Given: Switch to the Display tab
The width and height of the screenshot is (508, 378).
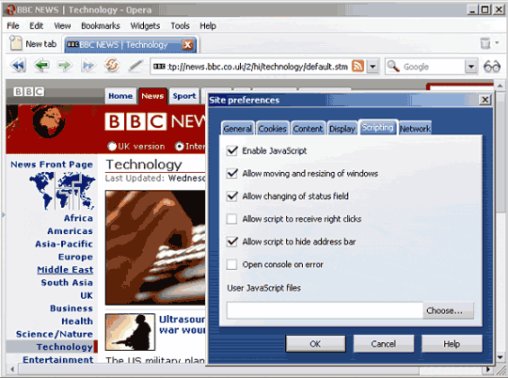Looking at the screenshot, I should (342, 128).
